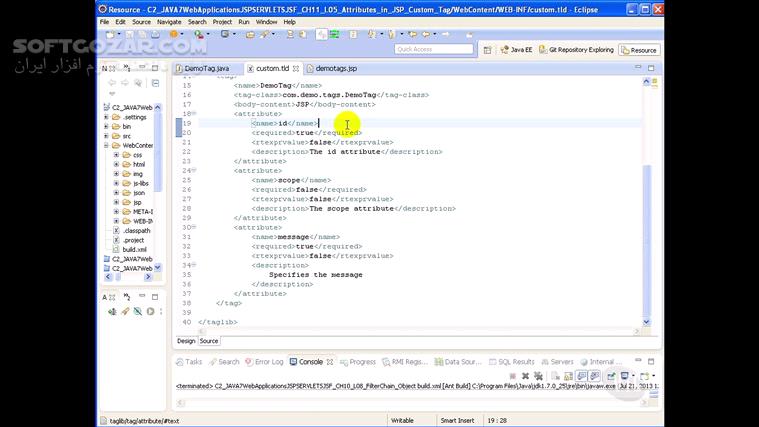Click the Display Selected Console monitor icon

(x=624, y=376)
